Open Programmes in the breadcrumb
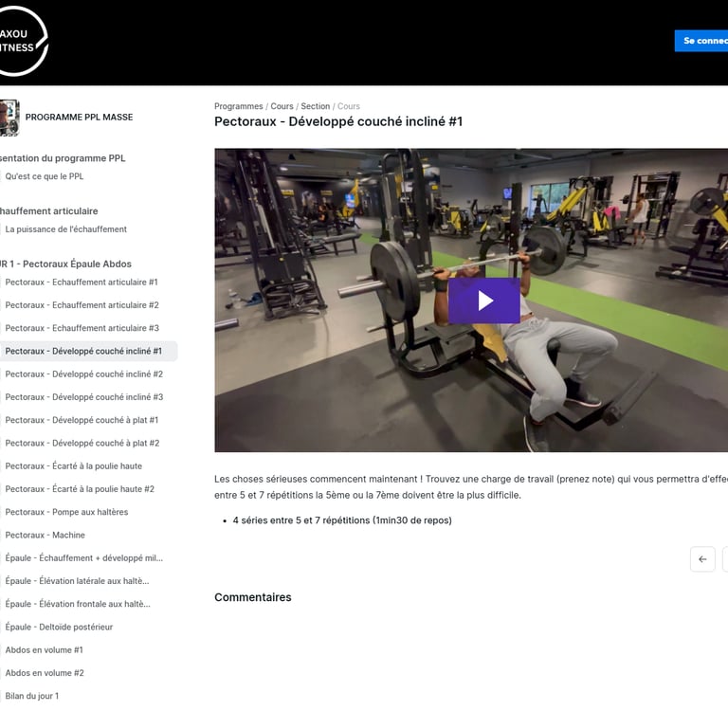 238,106
